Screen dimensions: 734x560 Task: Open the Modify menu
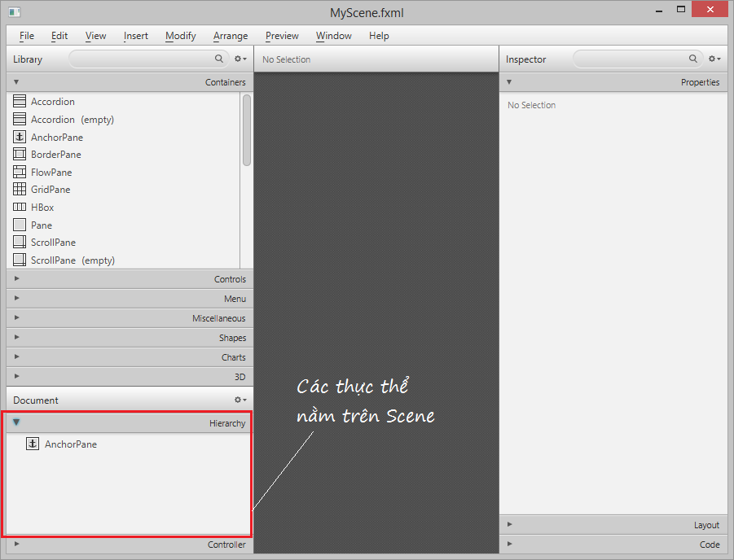pyautogui.click(x=181, y=36)
